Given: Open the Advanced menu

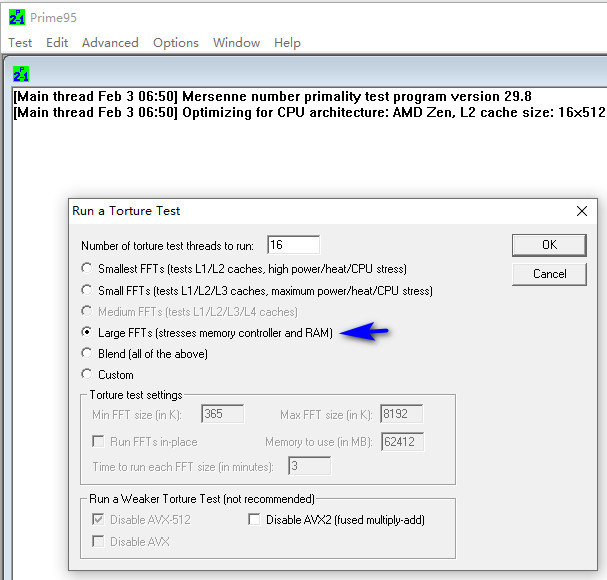Looking at the screenshot, I should click(110, 43).
